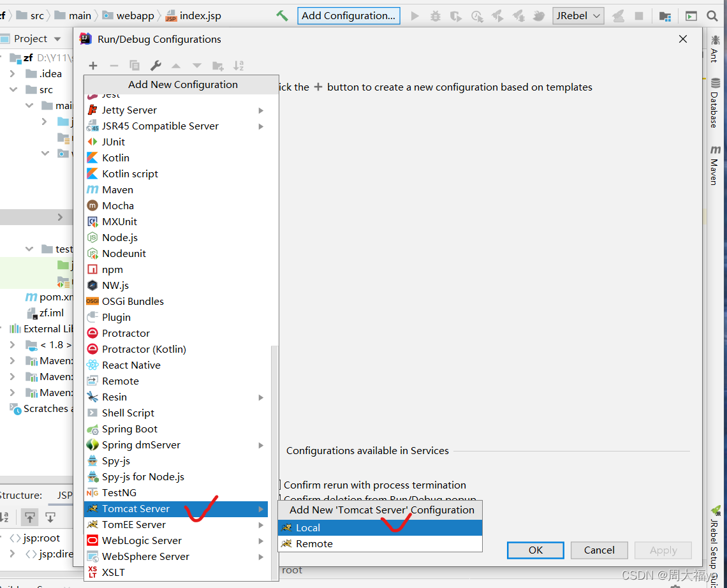Open the Ant tool window
The width and height of the screenshot is (727, 588).
point(714,49)
